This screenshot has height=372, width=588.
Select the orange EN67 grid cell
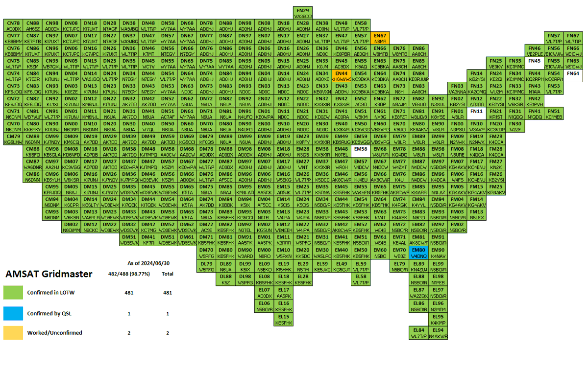380,39
